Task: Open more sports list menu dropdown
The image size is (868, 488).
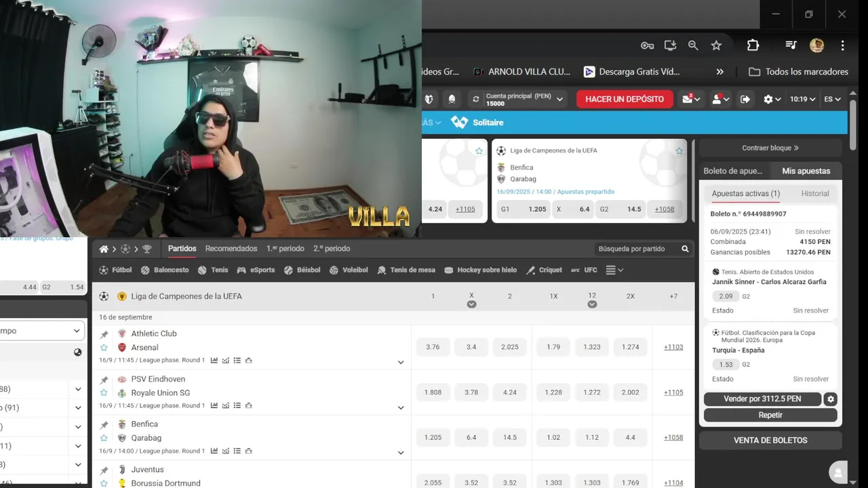Action: pos(614,270)
